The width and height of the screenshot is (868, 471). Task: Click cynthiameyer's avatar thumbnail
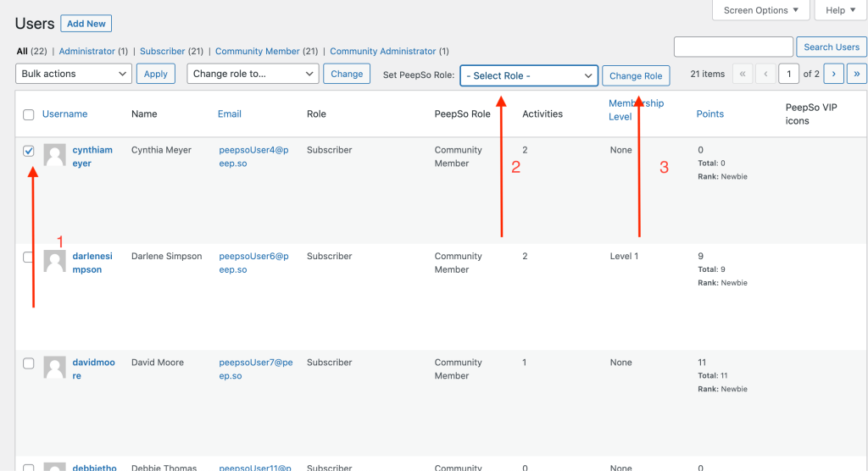tap(55, 155)
